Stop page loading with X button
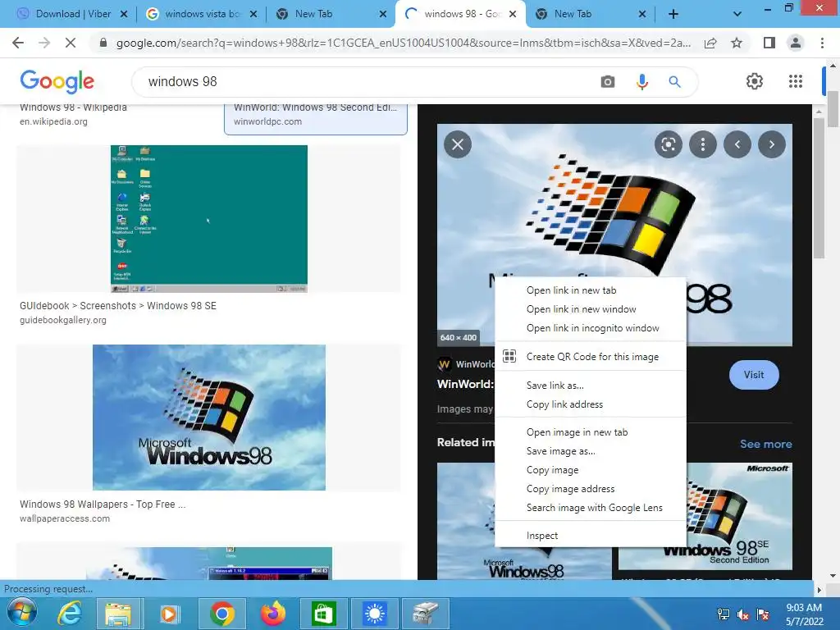The image size is (840, 630). pos(71,43)
